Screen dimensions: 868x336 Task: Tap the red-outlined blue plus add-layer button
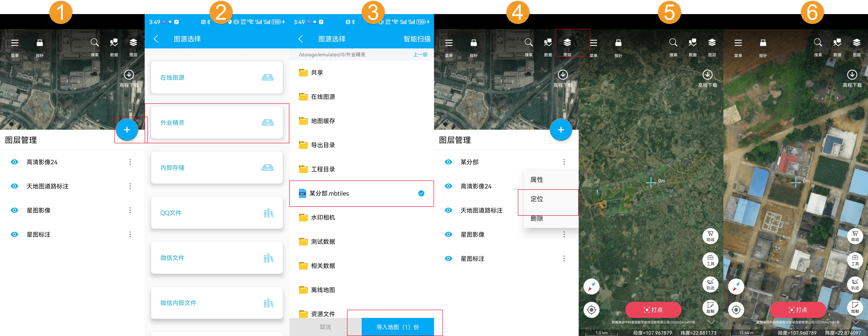[x=127, y=130]
